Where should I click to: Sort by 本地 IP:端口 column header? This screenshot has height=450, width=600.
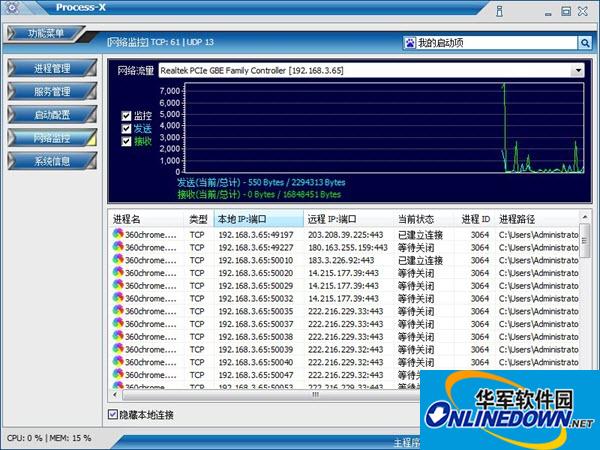point(259,219)
